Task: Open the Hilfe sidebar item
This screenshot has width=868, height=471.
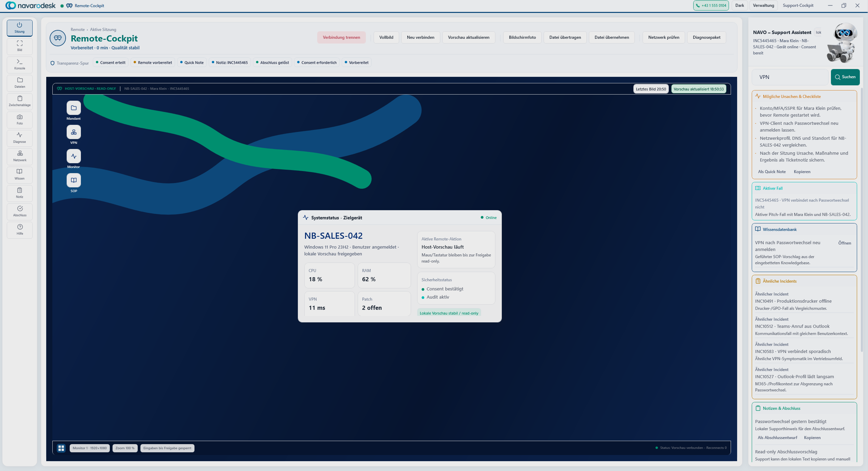Action: pyautogui.click(x=20, y=230)
